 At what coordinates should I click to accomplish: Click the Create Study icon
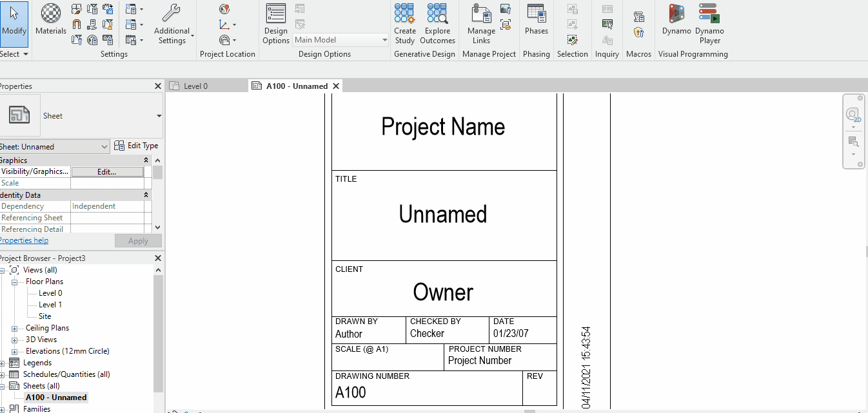[405, 24]
